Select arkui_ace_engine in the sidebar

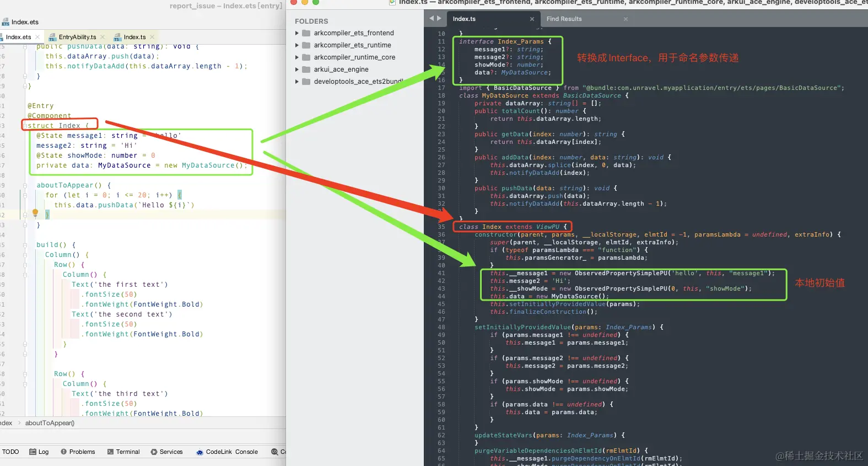click(x=341, y=69)
